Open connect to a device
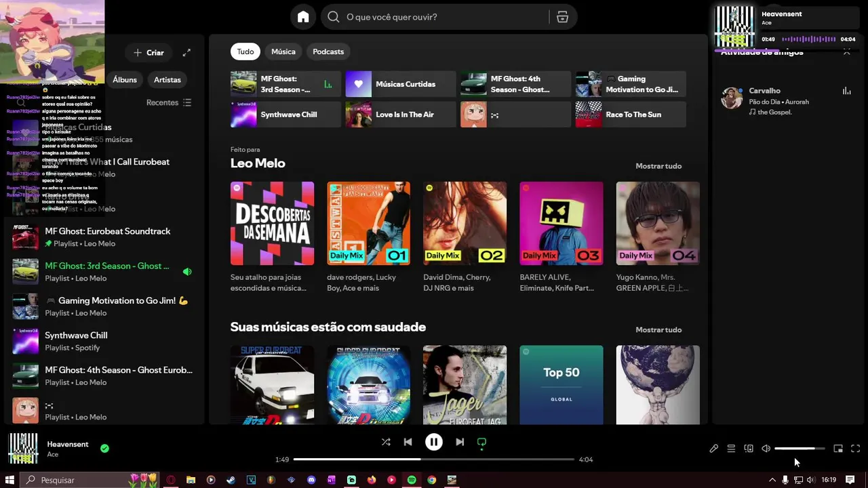Screen dimensions: 868x488 tap(749, 449)
